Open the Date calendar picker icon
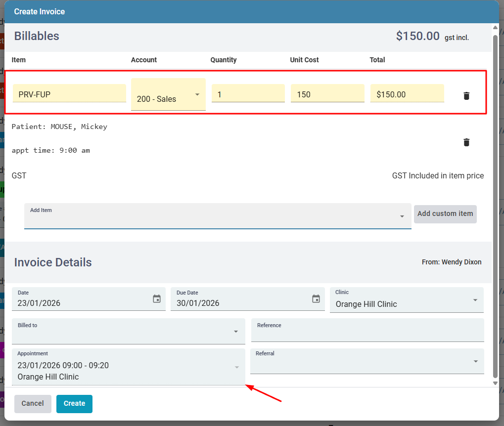The width and height of the screenshot is (504, 426). tap(157, 299)
